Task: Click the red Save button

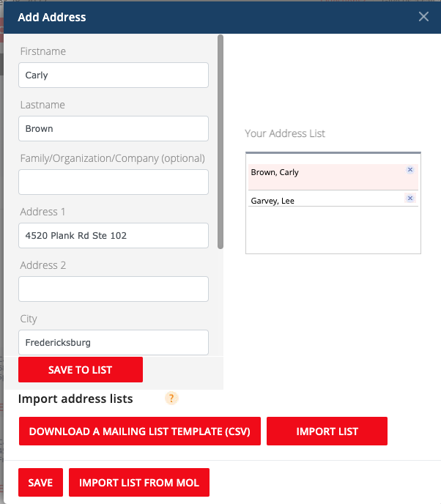Action: pos(40,483)
